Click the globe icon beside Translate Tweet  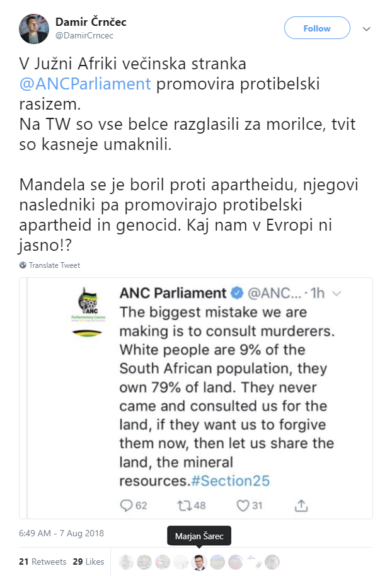[x=23, y=265]
